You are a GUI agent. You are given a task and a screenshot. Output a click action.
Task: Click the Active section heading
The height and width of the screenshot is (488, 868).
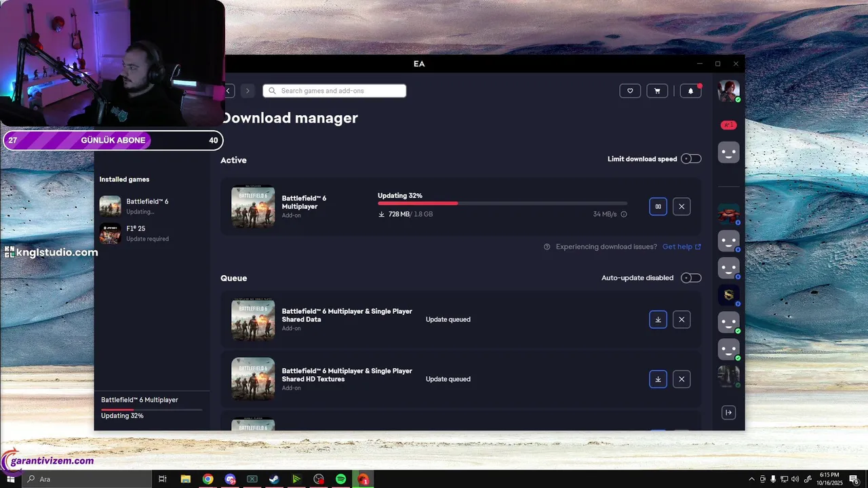point(233,160)
